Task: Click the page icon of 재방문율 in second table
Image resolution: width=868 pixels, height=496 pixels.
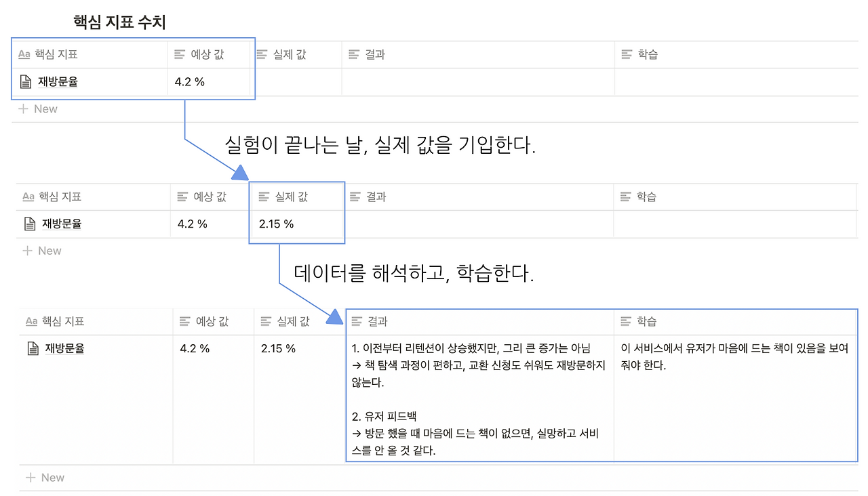Action: pos(29,224)
